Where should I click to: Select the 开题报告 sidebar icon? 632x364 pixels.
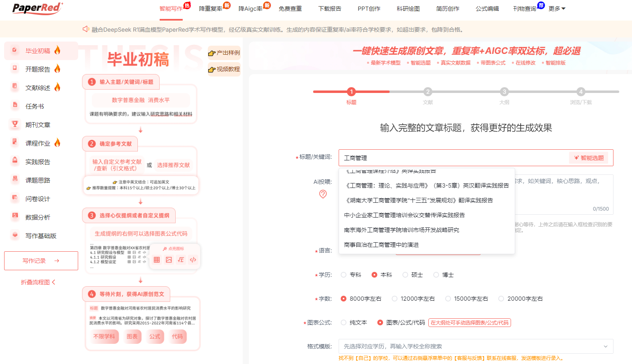[15, 68]
